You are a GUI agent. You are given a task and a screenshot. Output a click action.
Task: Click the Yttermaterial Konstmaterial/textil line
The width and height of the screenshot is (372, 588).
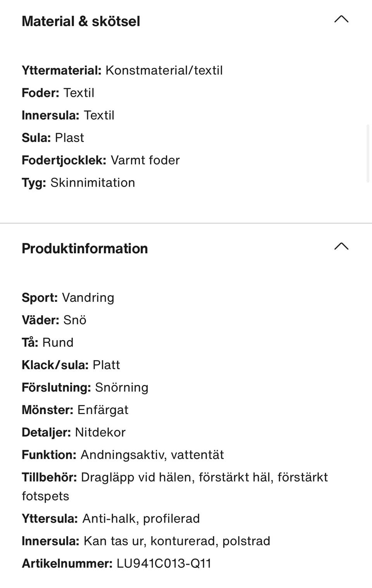122,70
